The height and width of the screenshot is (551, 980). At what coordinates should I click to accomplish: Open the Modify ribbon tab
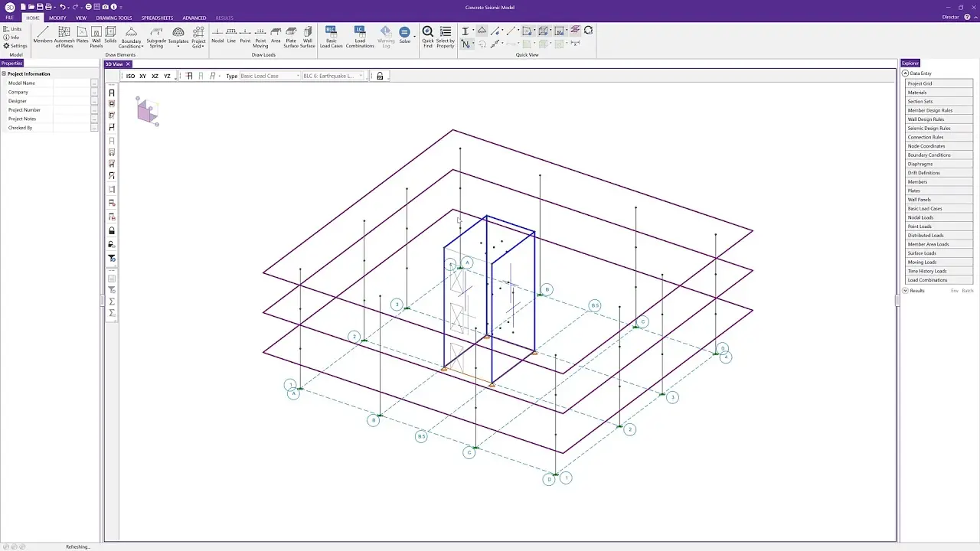click(x=57, y=18)
